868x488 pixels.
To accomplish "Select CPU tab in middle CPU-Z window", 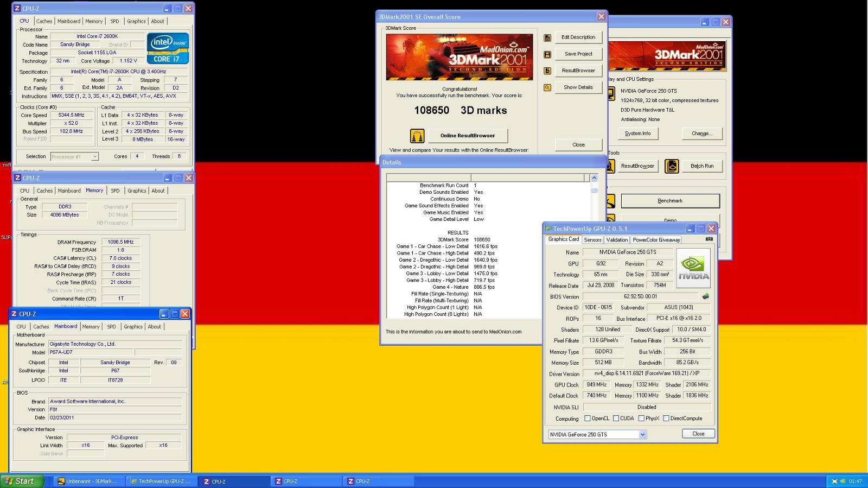I will click(x=24, y=191).
